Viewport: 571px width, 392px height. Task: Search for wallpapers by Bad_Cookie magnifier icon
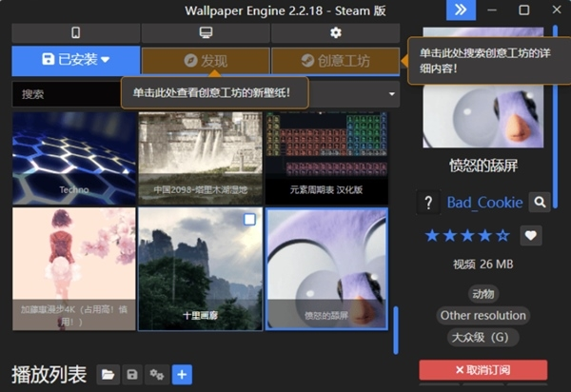540,202
